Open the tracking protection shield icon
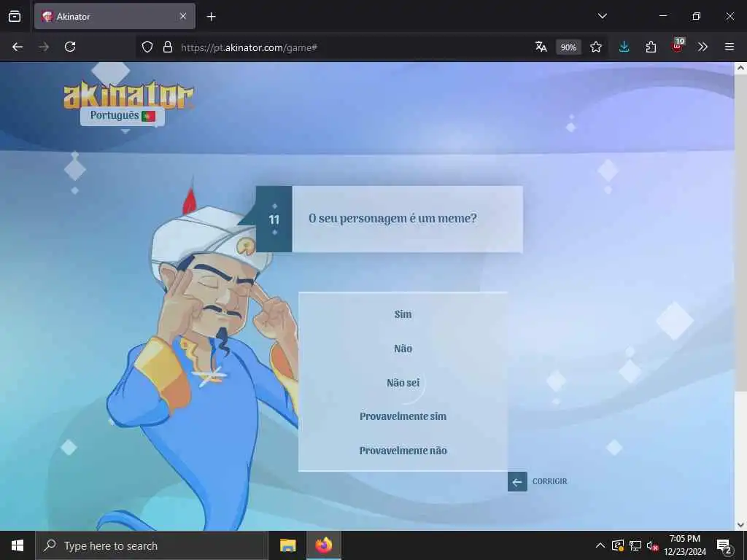747x560 pixels. 147,47
